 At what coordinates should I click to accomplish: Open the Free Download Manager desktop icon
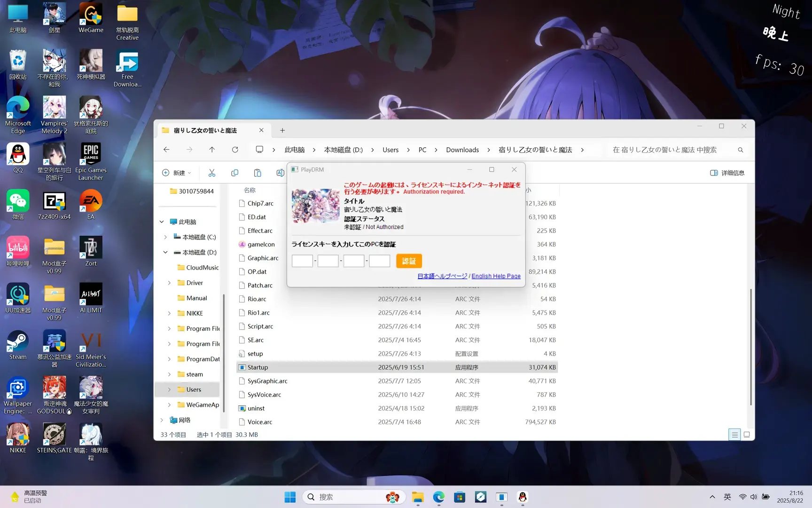[127, 68]
